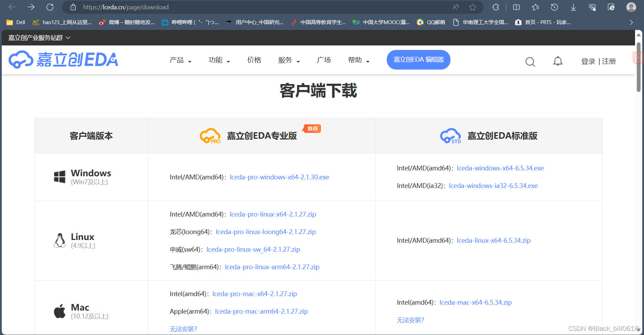Click the Linux row label

click(74, 241)
